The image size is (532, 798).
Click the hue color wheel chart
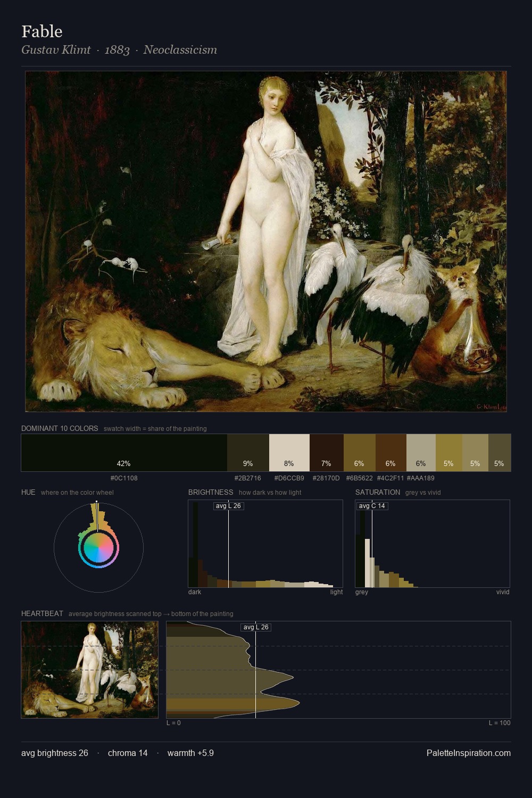[98, 547]
